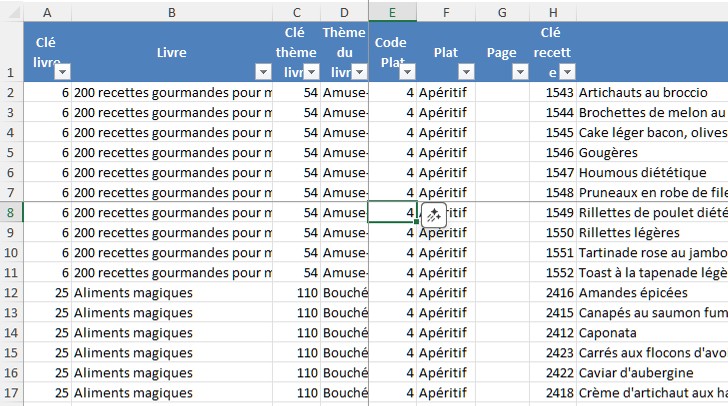Click the Aliments magiques cell in row 12
Image resolution: width=728 pixels, height=406 pixels.
point(172,292)
